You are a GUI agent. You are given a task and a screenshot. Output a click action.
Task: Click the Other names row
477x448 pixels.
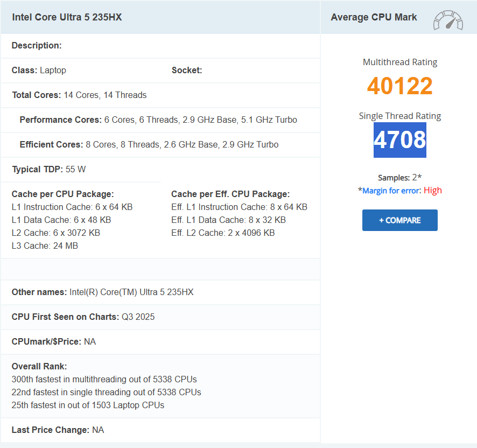102,292
